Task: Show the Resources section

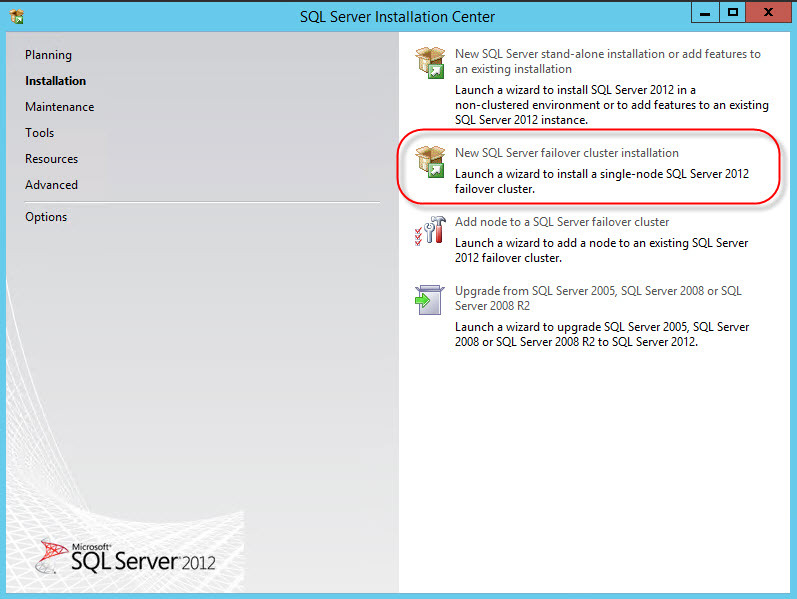Action: (51, 159)
